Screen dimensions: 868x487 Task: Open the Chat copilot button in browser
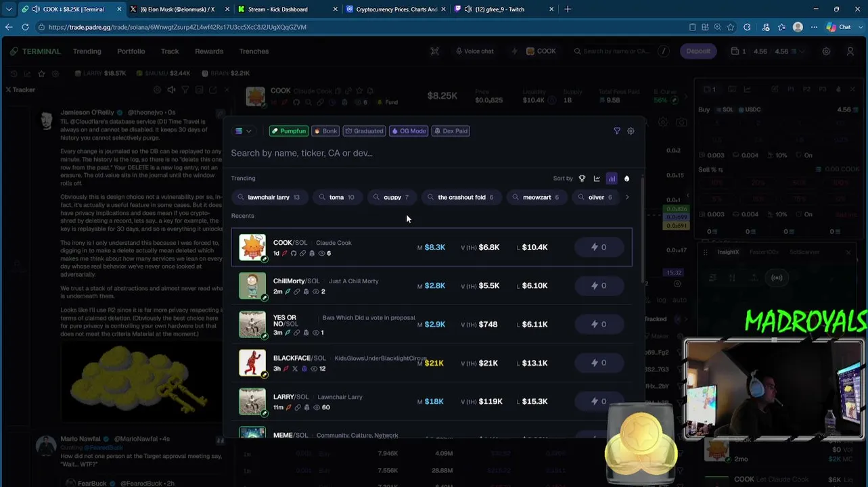click(x=839, y=27)
